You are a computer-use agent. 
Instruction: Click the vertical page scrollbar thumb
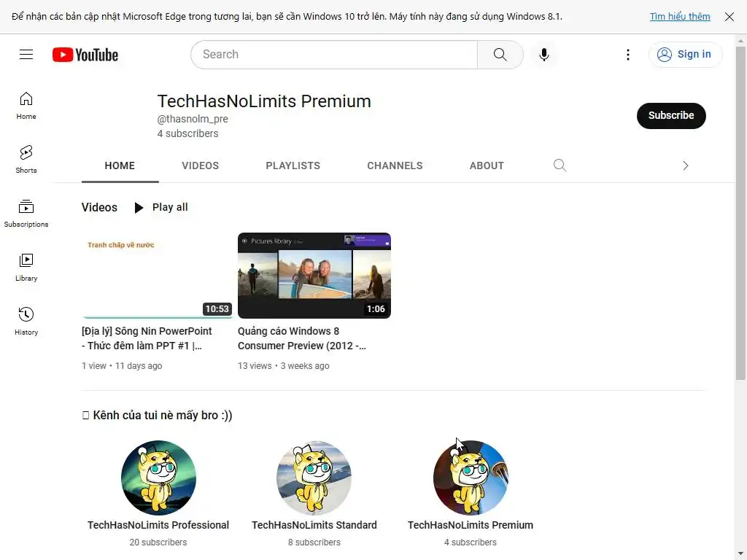(x=740, y=213)
